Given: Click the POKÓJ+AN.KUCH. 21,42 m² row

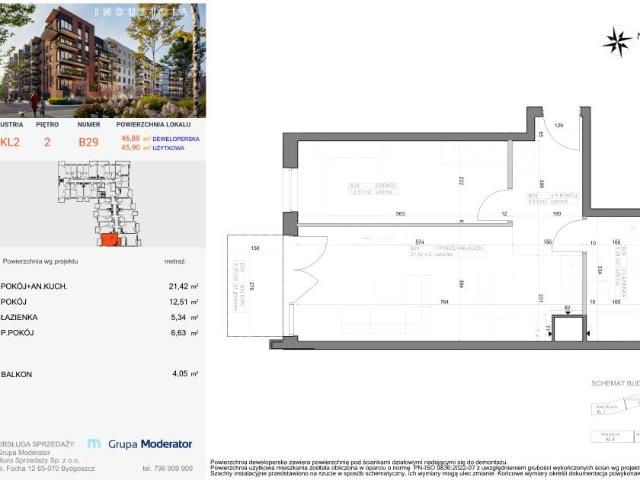Looking at the screenshot, I should (x=100, y=285).
